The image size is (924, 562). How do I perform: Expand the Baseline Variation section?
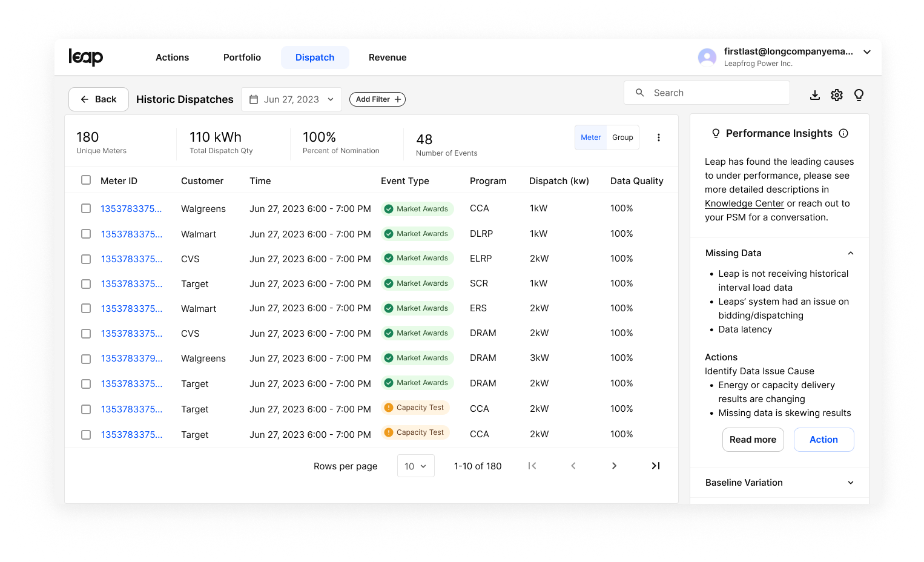[780, 483]
